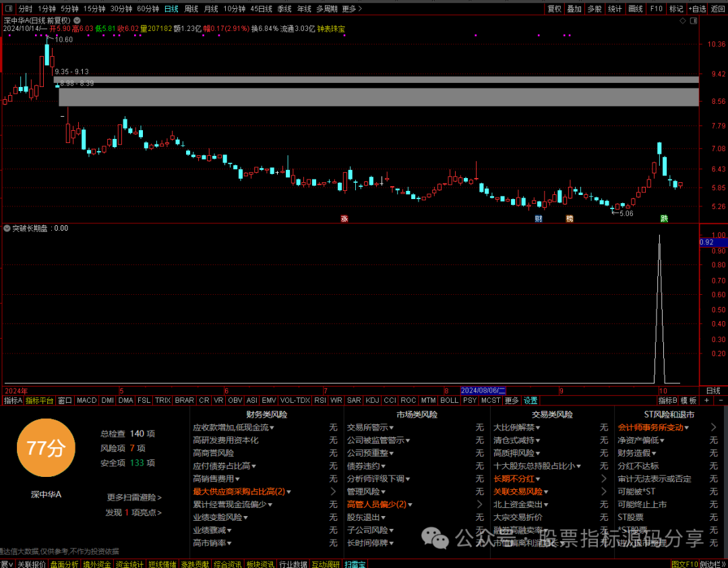Select the 5分钟 period tab
This screenshot has width=728, height=568.
[x=69, y=9]
